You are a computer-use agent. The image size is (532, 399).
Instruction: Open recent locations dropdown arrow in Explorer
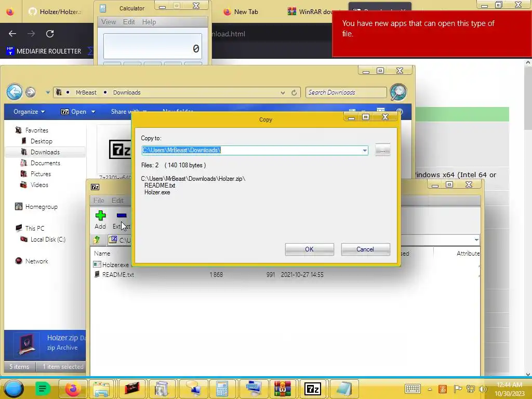(48, 92)
